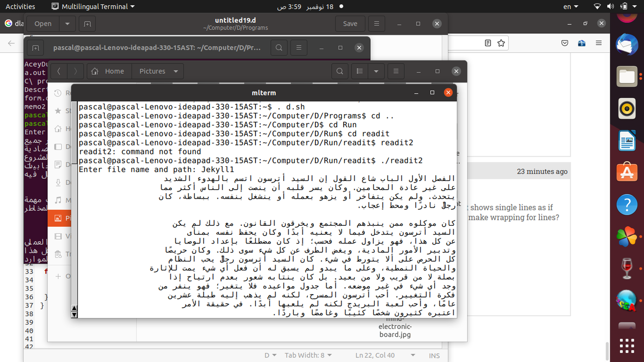Click Other Locations plus in Files sidebar

[59, 276]
